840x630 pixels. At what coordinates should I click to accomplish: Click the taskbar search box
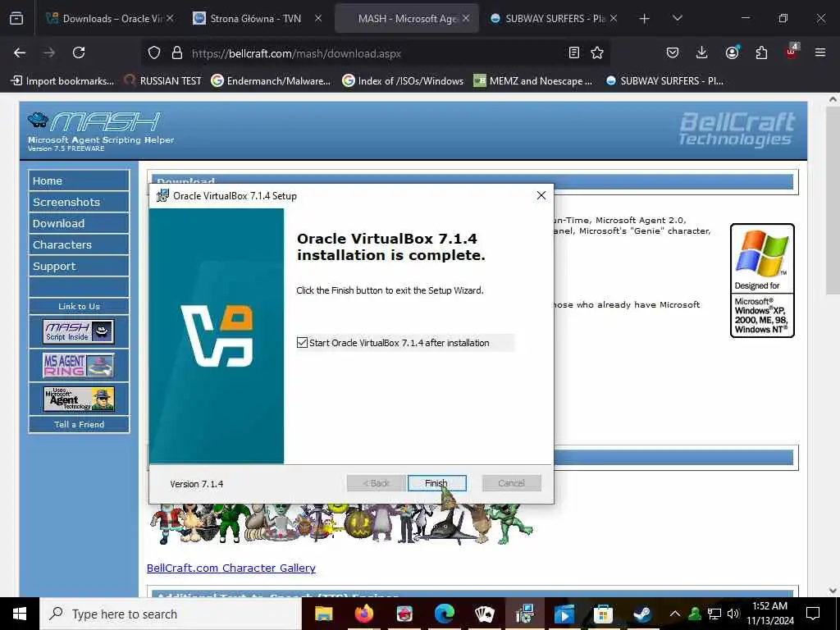pyautogui.click(x=171, y=614)
